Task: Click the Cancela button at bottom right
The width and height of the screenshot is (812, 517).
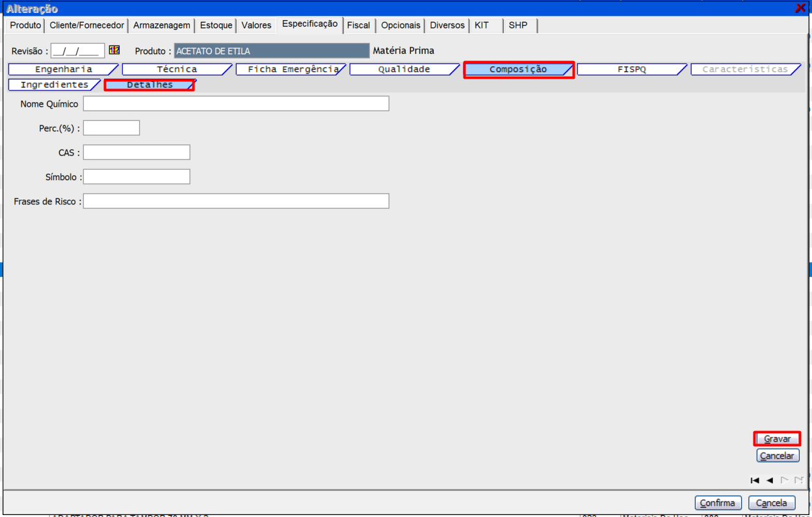Action: point(771,503)
